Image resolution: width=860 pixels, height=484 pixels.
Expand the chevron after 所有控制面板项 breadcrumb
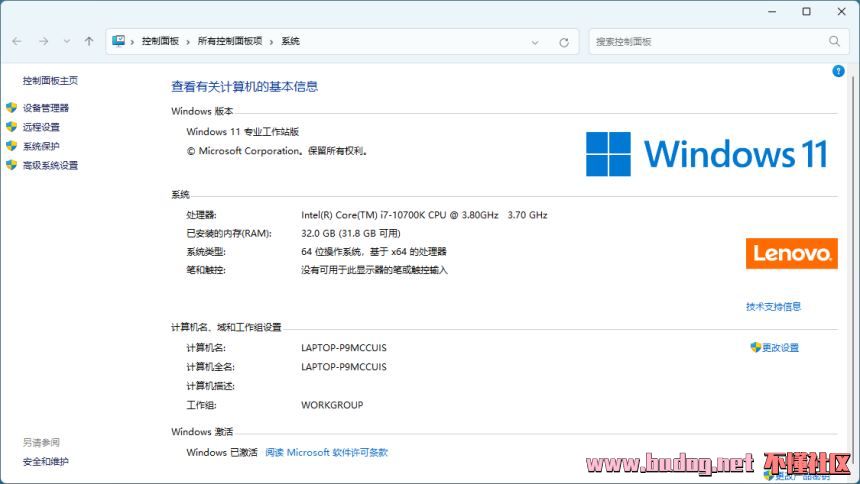tap(271, 42)
